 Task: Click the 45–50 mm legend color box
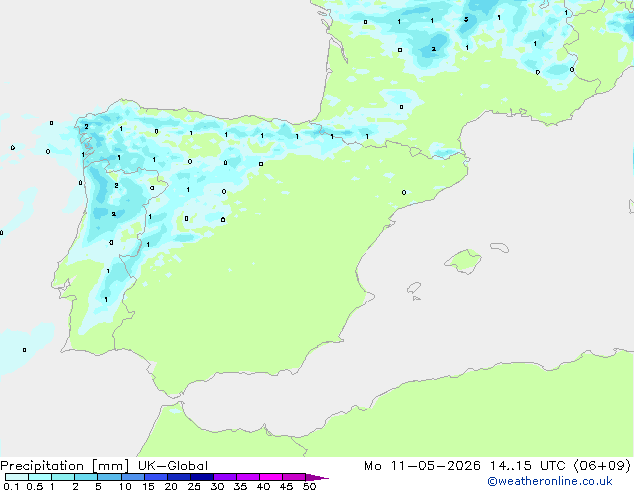coord(294,477)
